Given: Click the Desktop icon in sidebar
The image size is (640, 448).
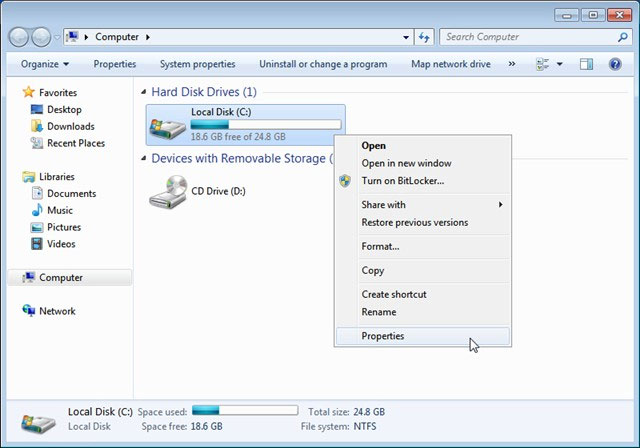Looking at the screenshot, I should pos(37,109).
